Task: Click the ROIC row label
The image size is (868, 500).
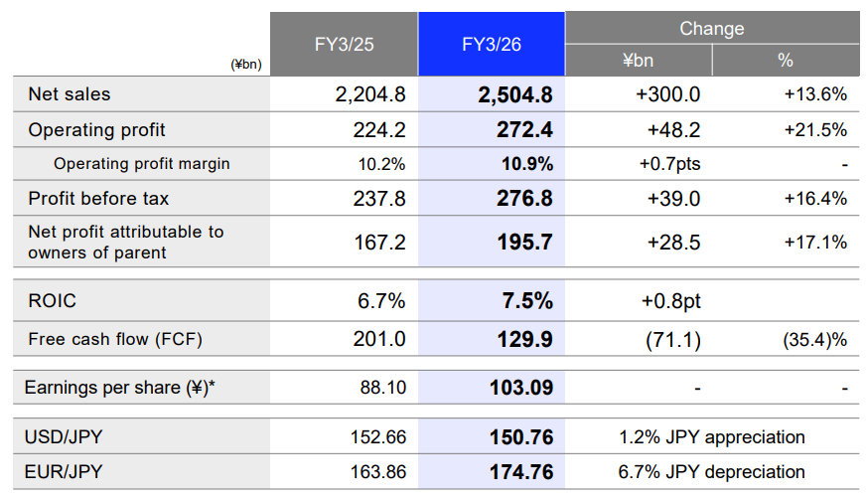Action: [x=53, y=301]
